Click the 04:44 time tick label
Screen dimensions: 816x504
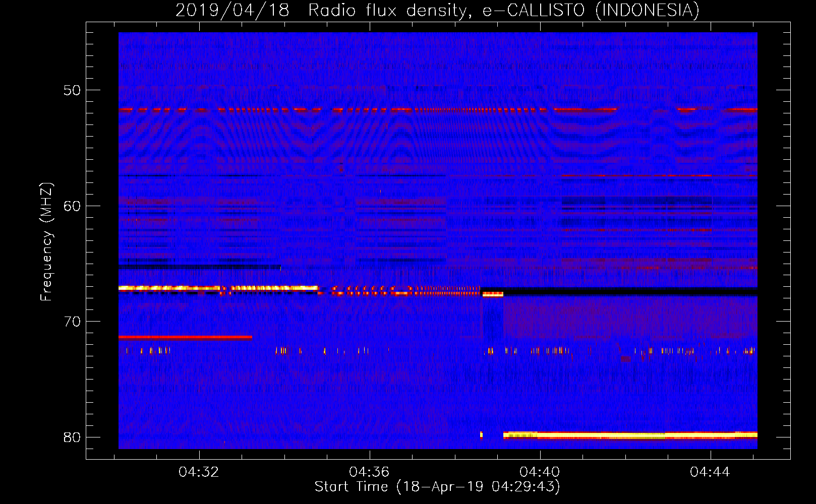pos(710,472)
